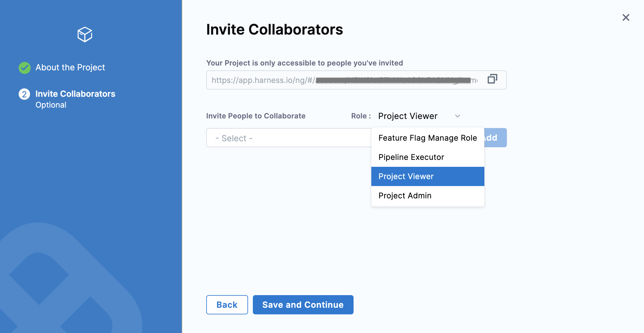Select Invite Collaborators step in the sidebar
The width and height of the screenshot is (644, 333).
[75, 94]
